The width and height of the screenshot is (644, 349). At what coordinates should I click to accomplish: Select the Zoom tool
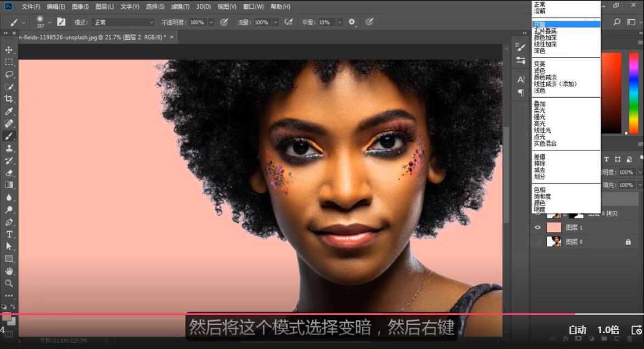click(x=9, y=284)
